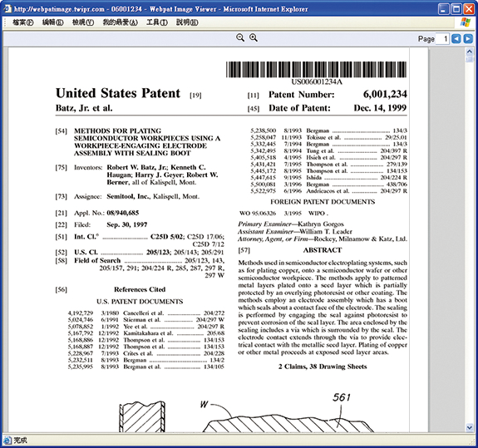Go to the previous patent page
Screen dimensions: 478x448
point(456,39)
